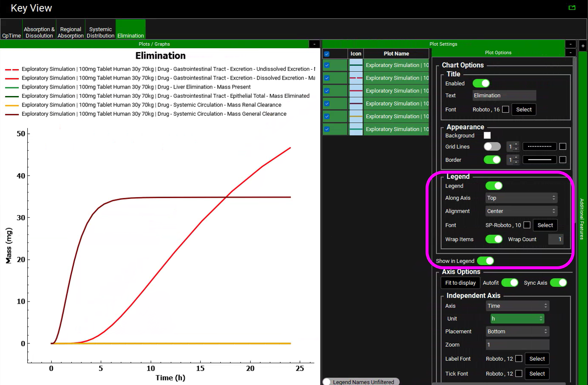Click the title Text field containing Elimination
588x385 pixels.
pos(504,96)
